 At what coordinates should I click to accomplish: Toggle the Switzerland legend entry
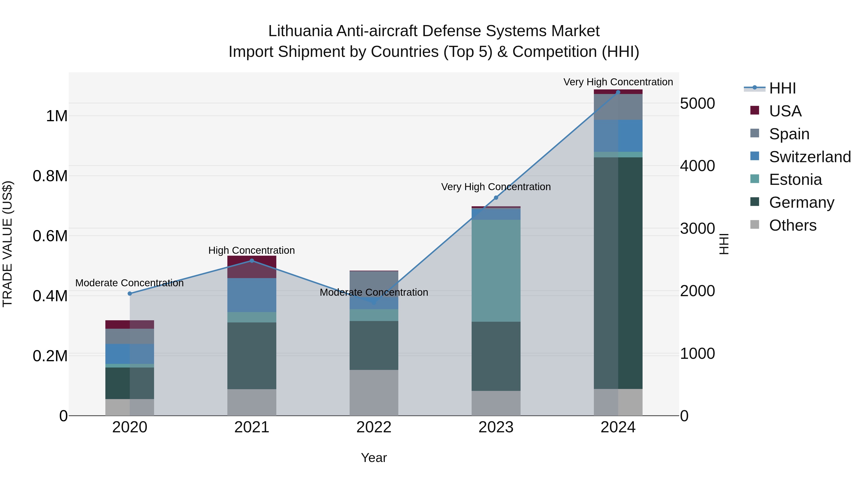pyautogui.click(x=801, y=157)
